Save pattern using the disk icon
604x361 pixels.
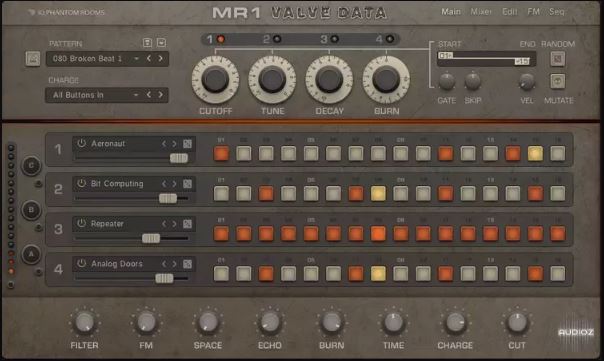[147, 42]
